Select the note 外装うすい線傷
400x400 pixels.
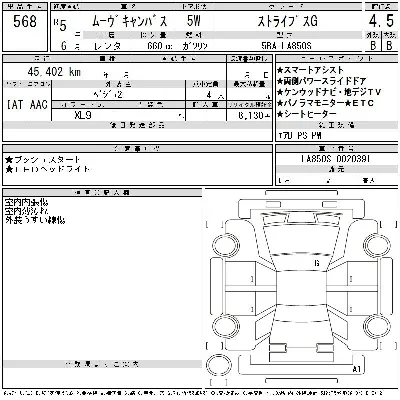[x=35, y=220]
